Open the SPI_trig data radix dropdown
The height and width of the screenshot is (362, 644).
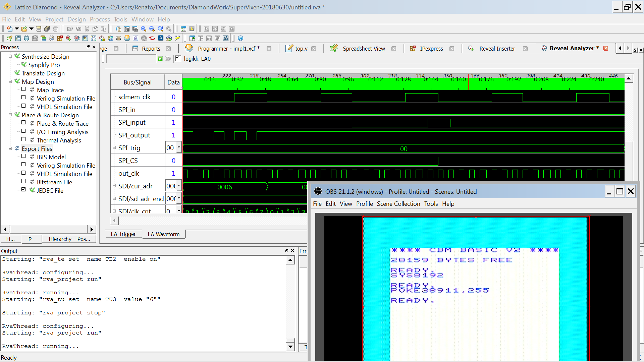click(x=179, y=147)
